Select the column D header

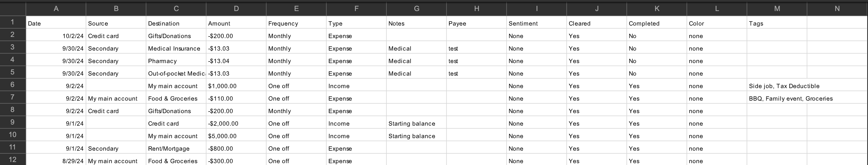pyautogui.click(x=236, y=8)
